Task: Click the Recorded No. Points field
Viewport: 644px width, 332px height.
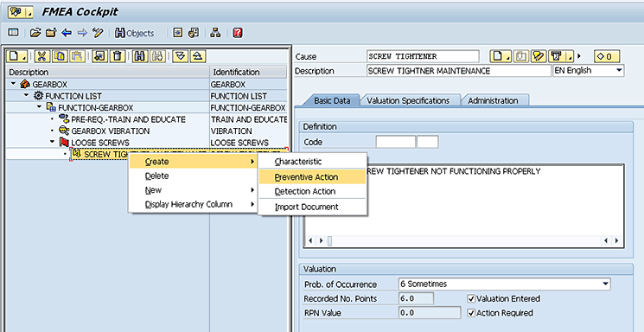Action: (x=416, y=299)
